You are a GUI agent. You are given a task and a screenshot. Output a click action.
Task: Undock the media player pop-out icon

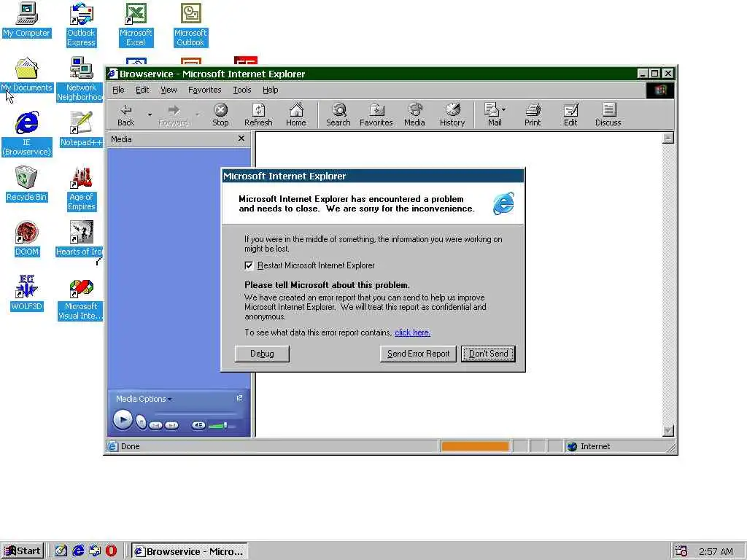[x=239, y=398]
